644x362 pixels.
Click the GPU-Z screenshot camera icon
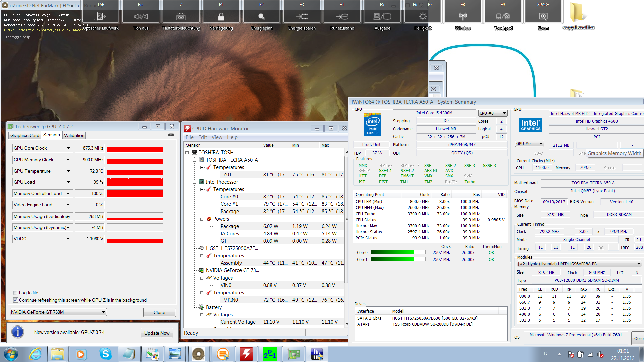(171, 135)
